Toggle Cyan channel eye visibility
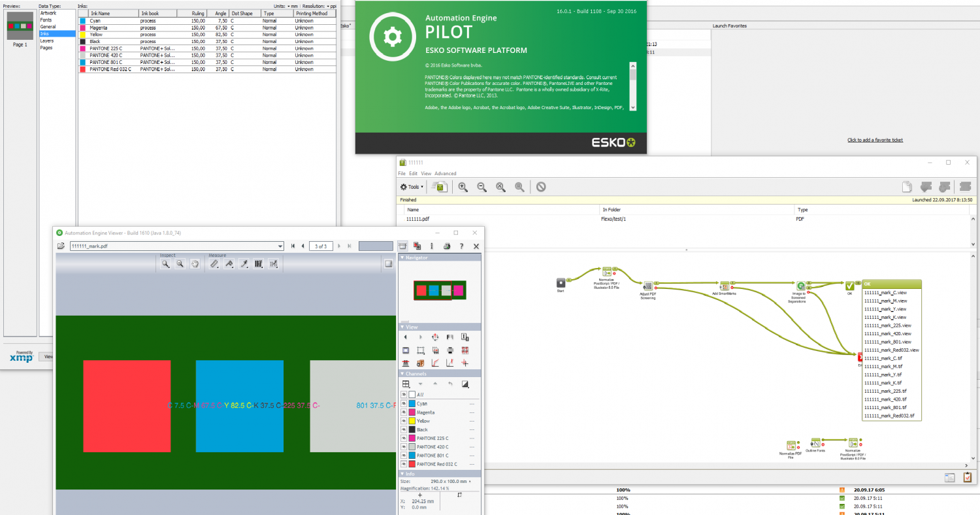980x515 pixels. click(404, 404)
